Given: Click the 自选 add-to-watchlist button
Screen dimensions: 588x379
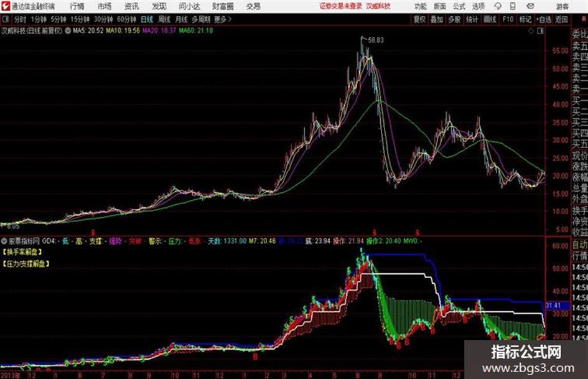Looking at the screenshot, I should click(x=543, y=19).
